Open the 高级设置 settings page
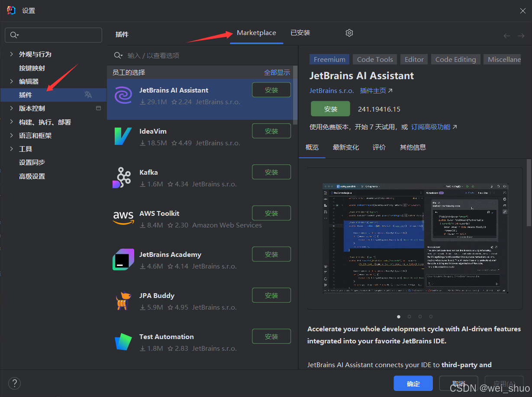The height and width of the screenshot is (397, 532). (x=32, y=176)
